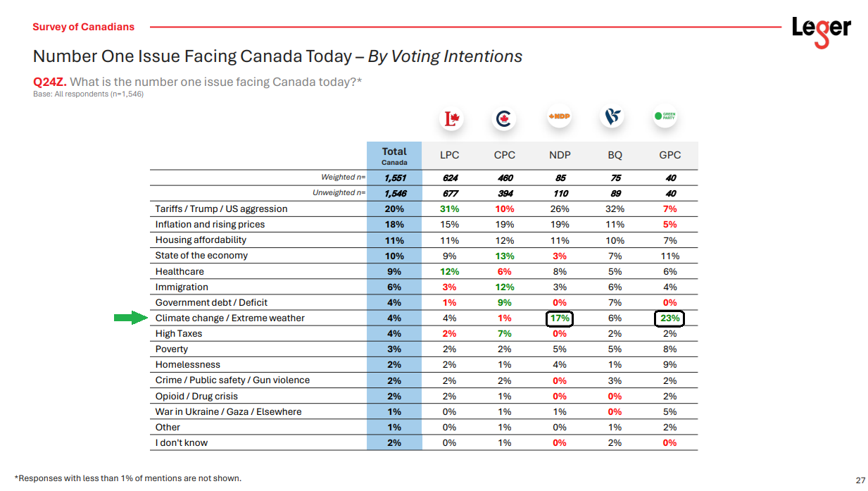Click the orange NDP logo icon
The width and height of the screenshot is (868, 491).
pos(559,116)
